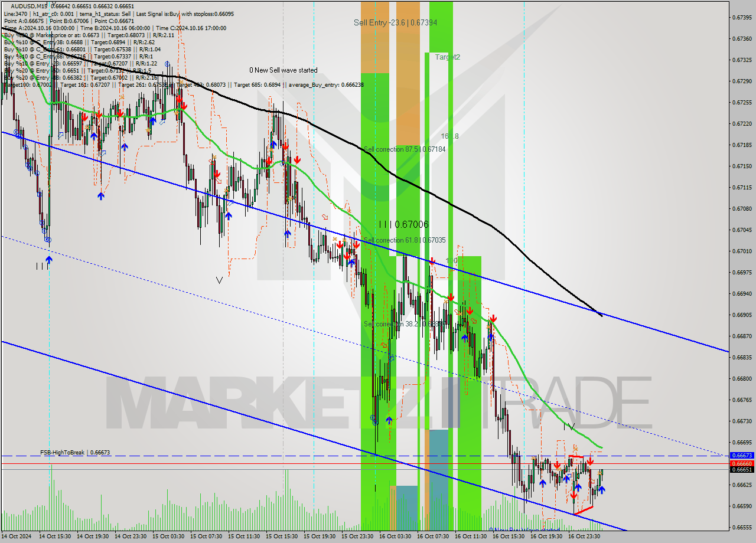The width and height of the screenshot is (756, 543).
Task: Click the '14 Oct 23:30' time axis label
Action: tap(131, 537)
